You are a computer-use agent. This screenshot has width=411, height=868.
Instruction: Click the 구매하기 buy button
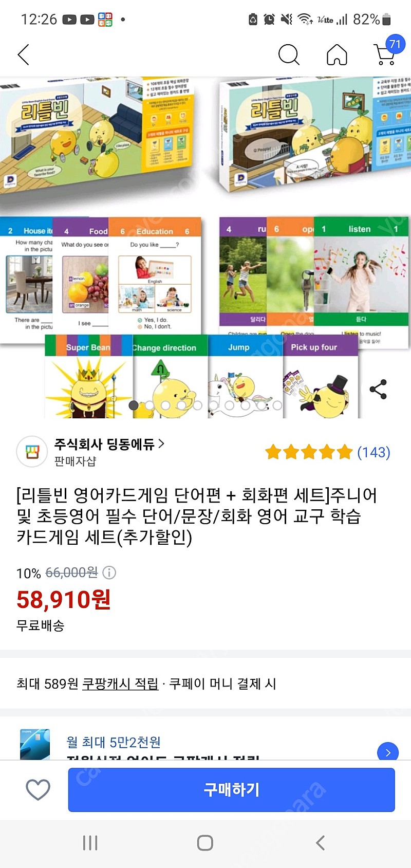click(232, 789)
